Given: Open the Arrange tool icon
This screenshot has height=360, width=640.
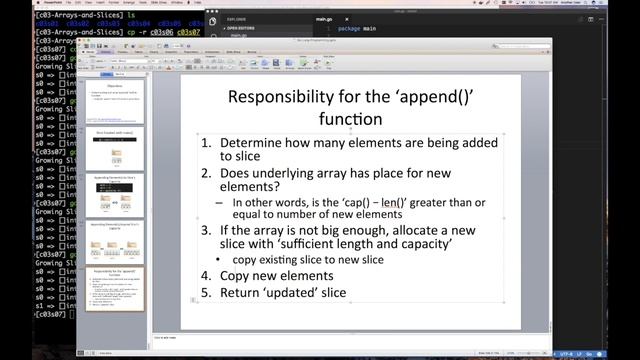Looking at the screenshot, I should point(289,63).
